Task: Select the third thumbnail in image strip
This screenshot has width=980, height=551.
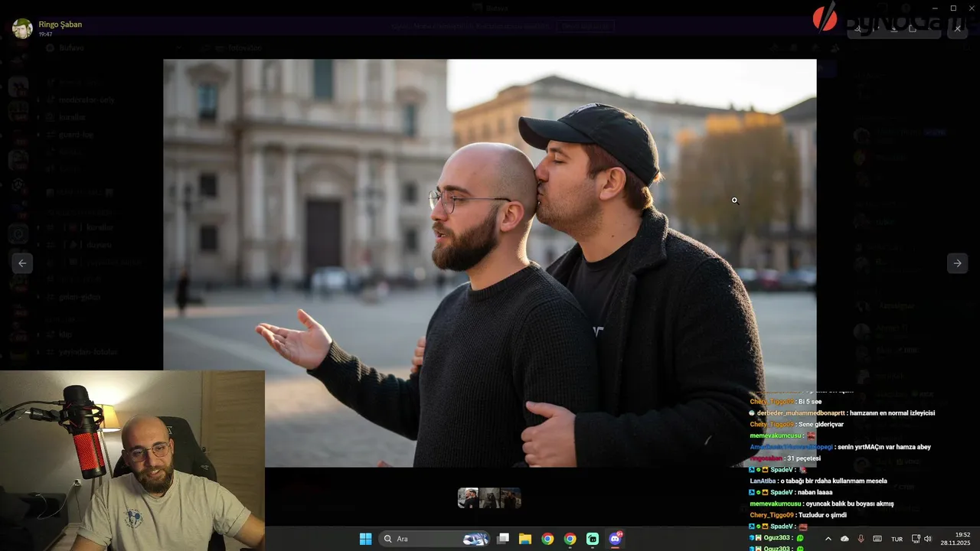Action: coord(511,498)
